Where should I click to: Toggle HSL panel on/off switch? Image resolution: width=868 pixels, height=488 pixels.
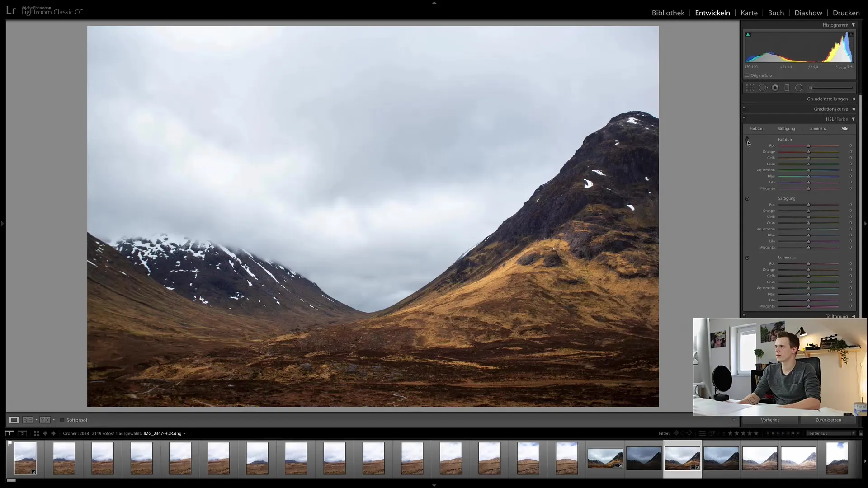tap(744, 117)
